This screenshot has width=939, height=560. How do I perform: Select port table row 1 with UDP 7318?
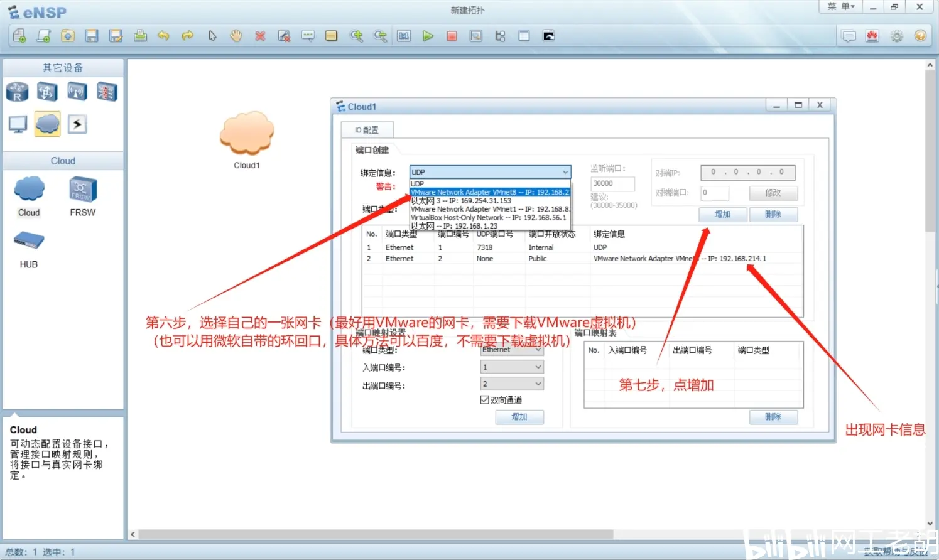click(x=582, y=247)
